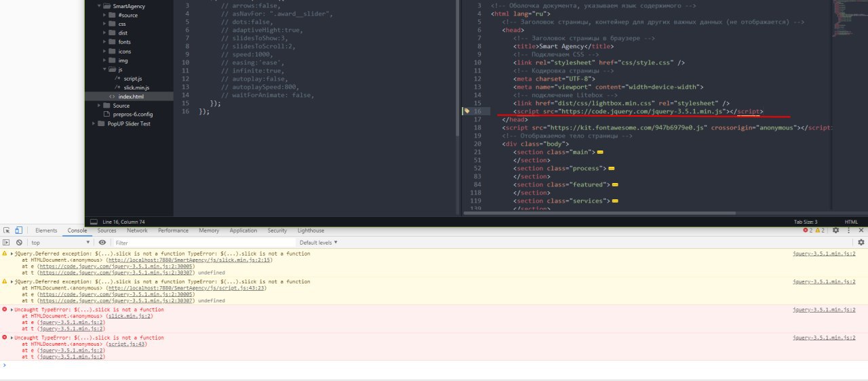Open the Memory tab
868x381 pixels.
209,230
